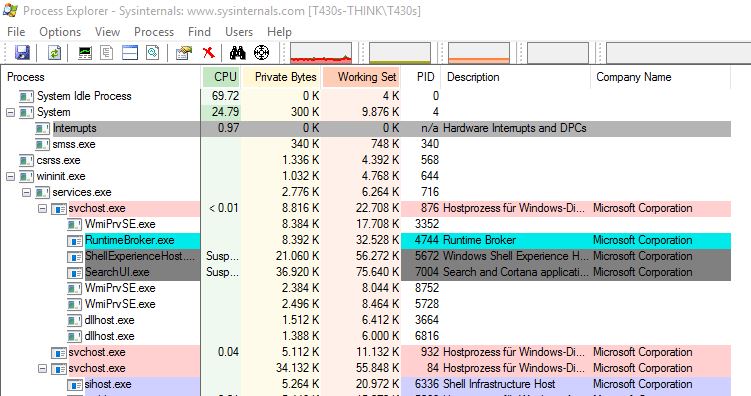Sort by the Description column header
751x396 pixels.
[x=516, y=77]
